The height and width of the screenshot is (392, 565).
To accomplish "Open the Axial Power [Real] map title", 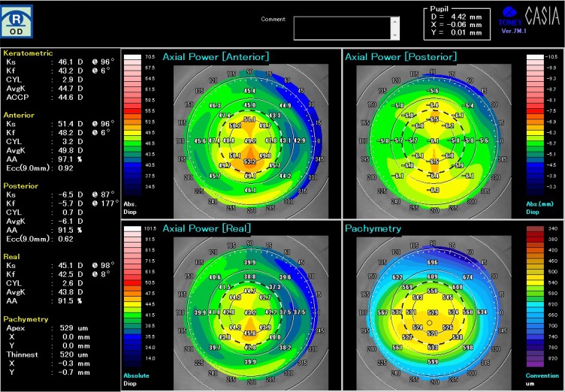I will [x=207, y=228].
